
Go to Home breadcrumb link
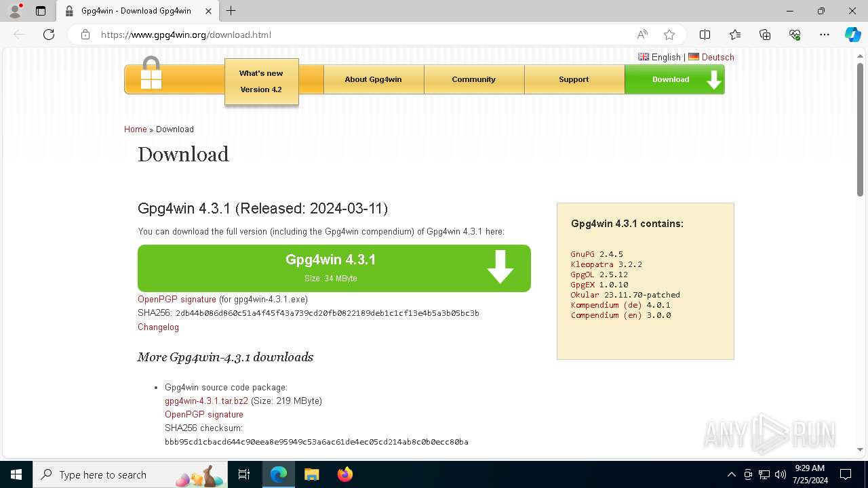pyautogui.click(x=136, y=129)
